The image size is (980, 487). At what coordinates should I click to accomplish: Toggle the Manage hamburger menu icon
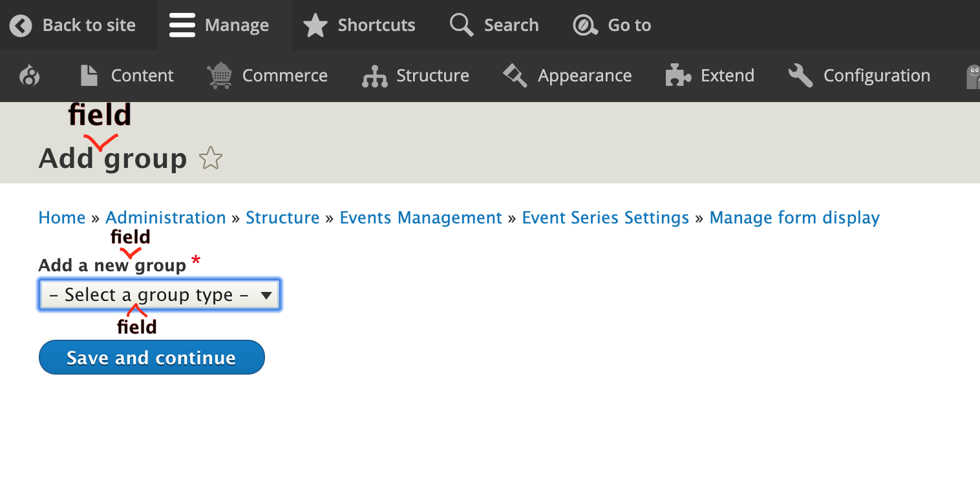coord(182,26)
